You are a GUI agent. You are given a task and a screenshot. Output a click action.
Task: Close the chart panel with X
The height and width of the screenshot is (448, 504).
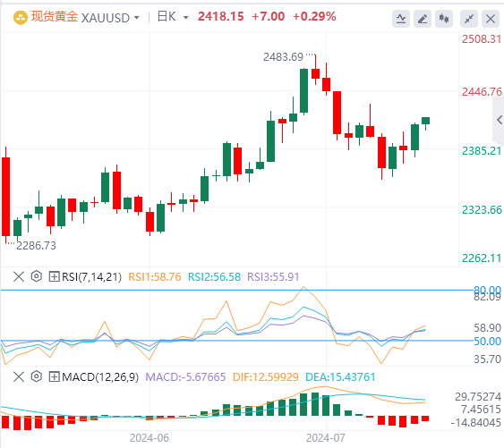(x=491, y=19)
